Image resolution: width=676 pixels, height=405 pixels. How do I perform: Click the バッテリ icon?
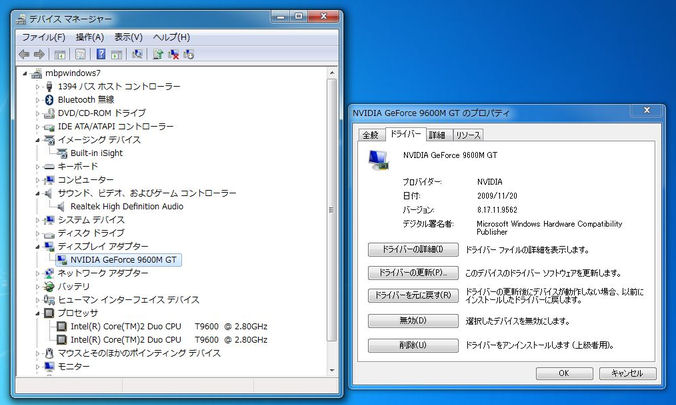(x=49, y=286)
